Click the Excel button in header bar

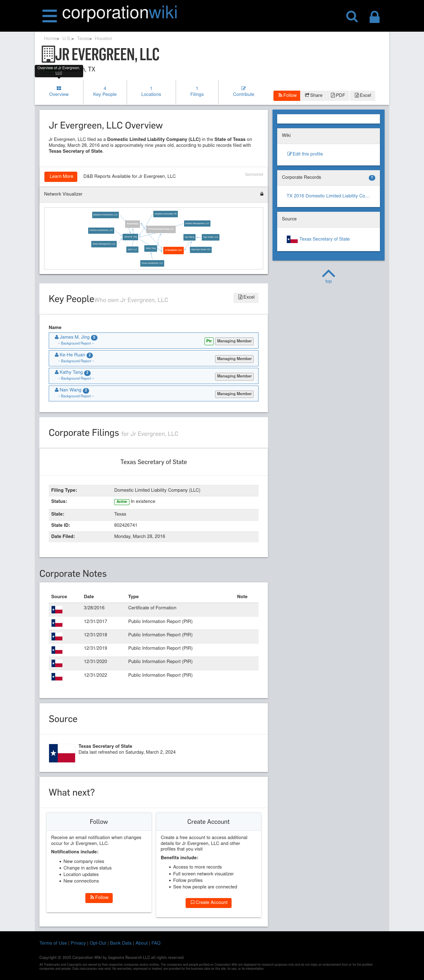[x=363, y=96]
